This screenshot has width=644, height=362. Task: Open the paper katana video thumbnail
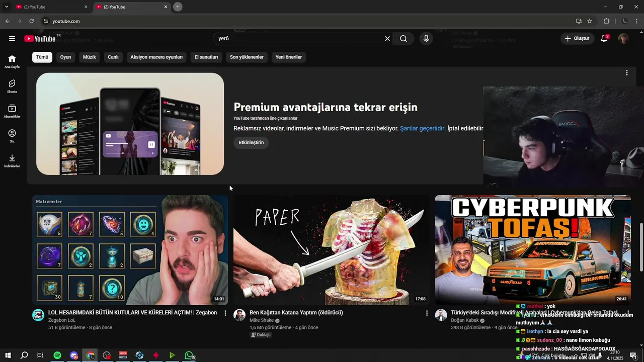pos(332,250)
